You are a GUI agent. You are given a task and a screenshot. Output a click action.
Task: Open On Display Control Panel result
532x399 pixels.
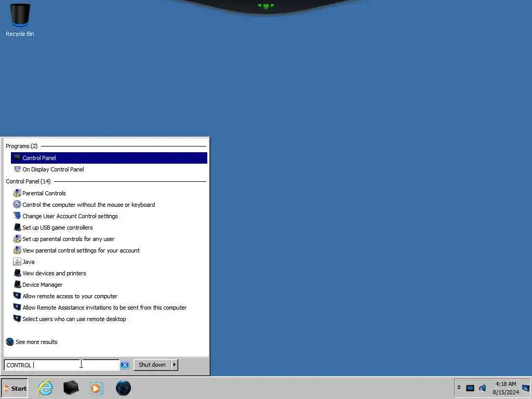[x=109, y=169]
